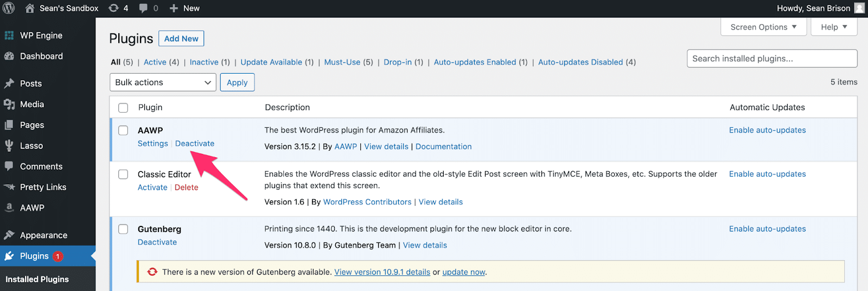
Task: Click the Pages icon in sidebar
Action: (x=9, y=125)
